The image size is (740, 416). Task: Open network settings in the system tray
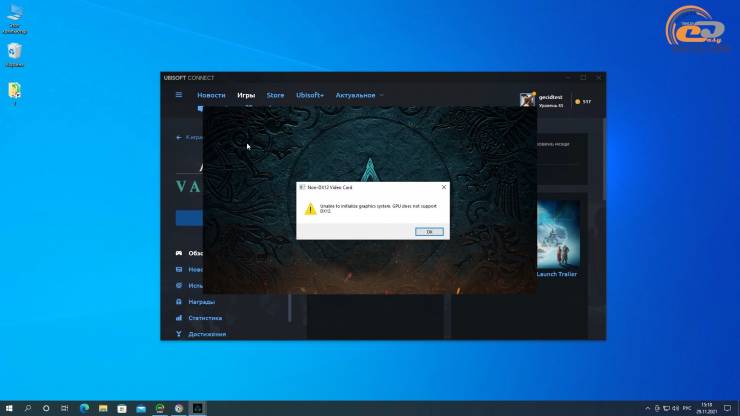coord(666,408)
